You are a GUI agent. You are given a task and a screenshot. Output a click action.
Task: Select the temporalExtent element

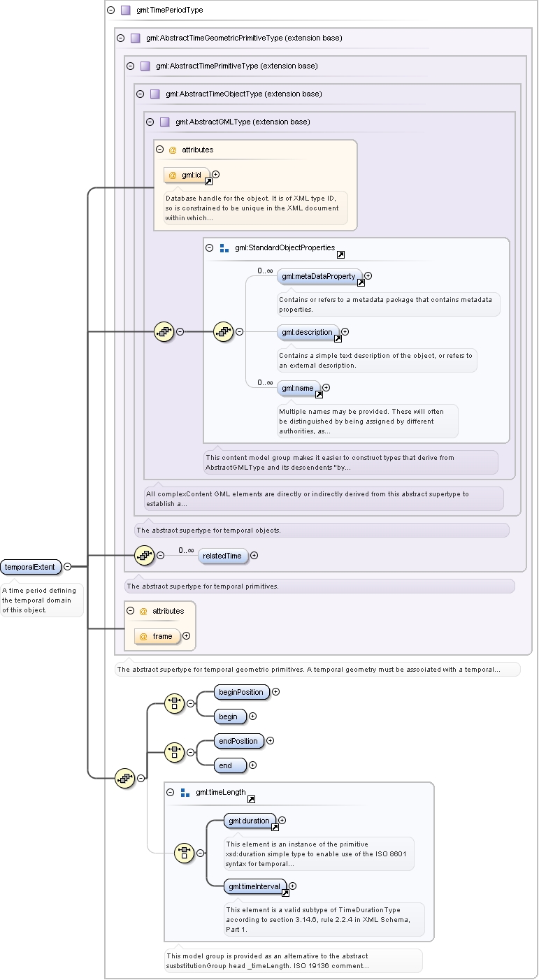tap(31, 566)
